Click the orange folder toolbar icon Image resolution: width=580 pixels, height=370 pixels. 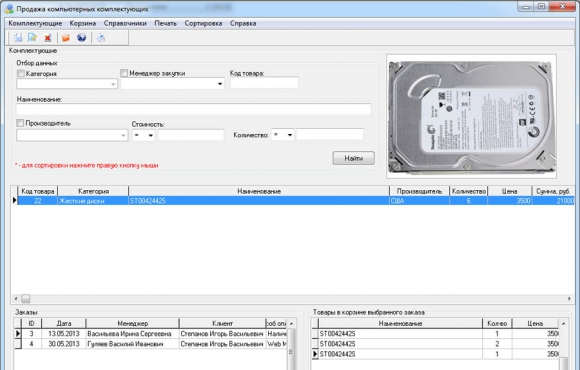click(66, 38)
